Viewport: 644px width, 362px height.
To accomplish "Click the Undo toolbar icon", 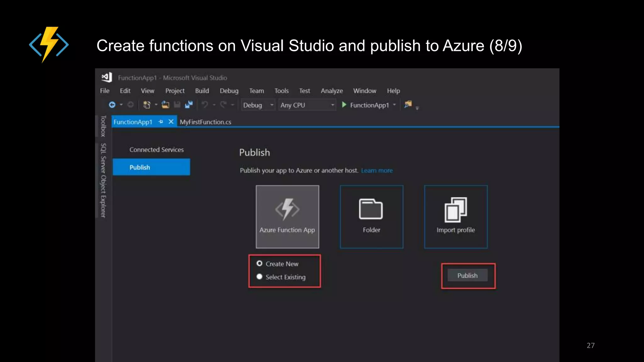I will (205, 105).
